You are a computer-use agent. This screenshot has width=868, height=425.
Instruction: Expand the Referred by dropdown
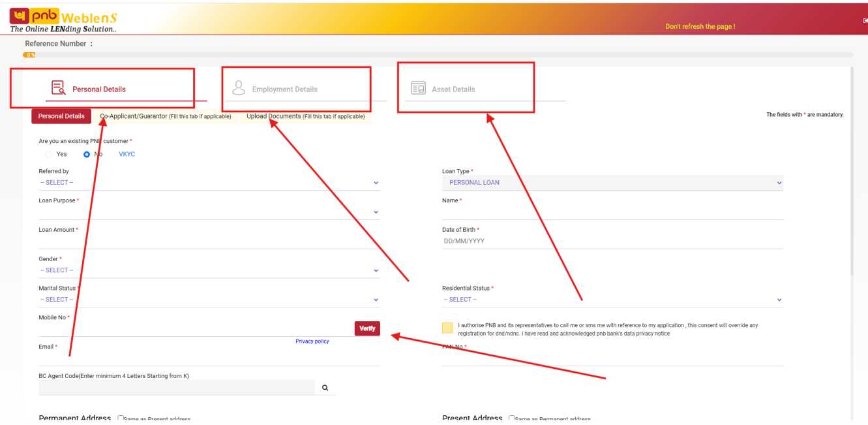point(209,183)
